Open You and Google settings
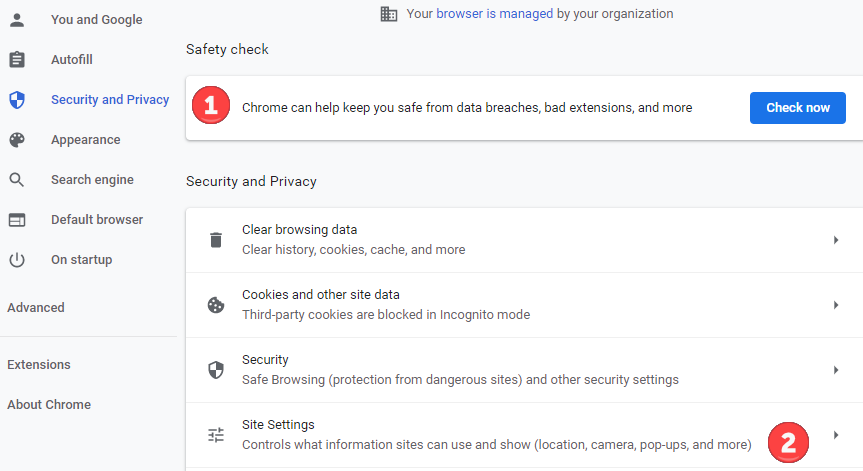This screenshot has height=471, width=863. coord(97,20)
